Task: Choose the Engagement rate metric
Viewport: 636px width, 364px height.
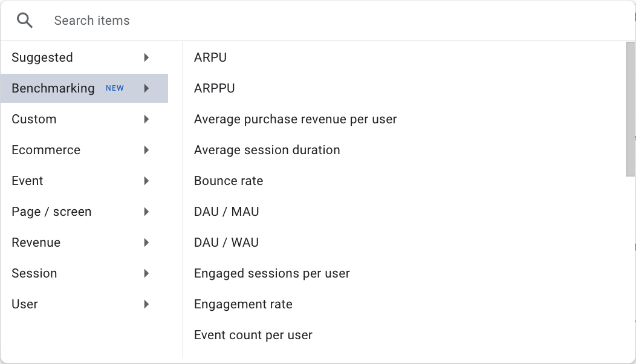Action: pyautogui.click(x=243, y=304)
